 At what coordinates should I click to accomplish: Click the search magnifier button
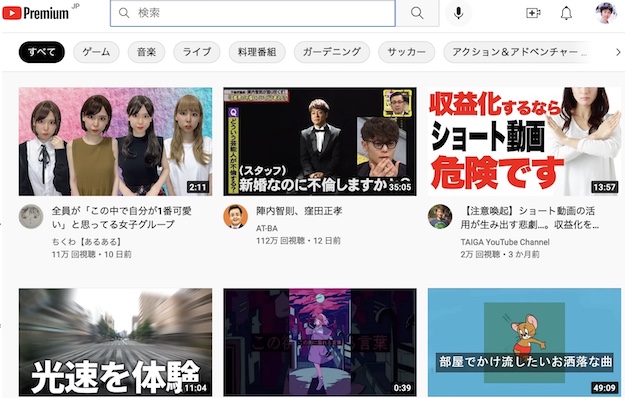click(417, 13)
